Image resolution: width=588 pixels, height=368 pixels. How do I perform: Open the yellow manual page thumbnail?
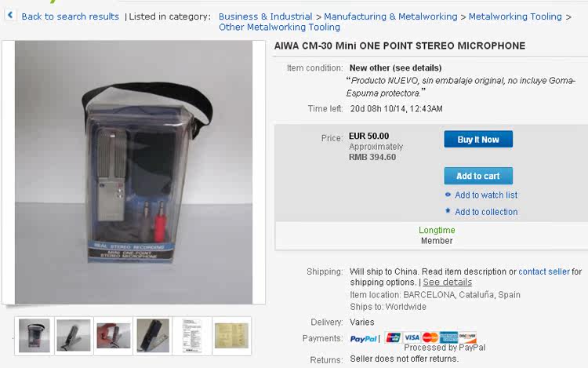click(x=232, y=336)
